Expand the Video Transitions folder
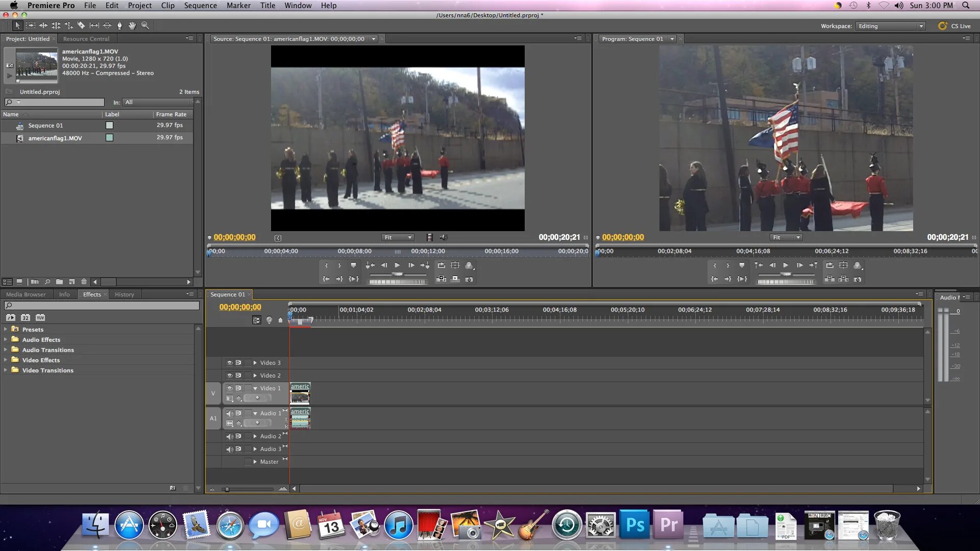Screen dimensions: 980x551 pyautogui.click(x=6, y=370)
